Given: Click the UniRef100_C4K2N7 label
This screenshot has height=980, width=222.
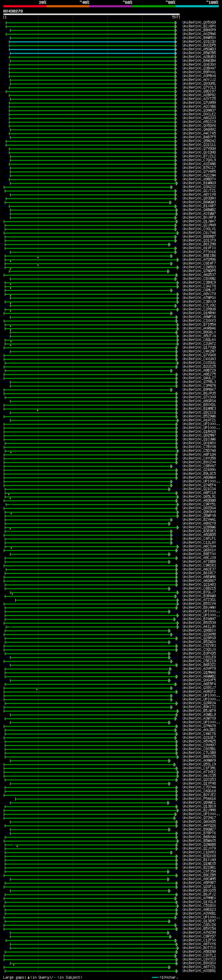Looking at the screenshot, I should pos(199,351).
